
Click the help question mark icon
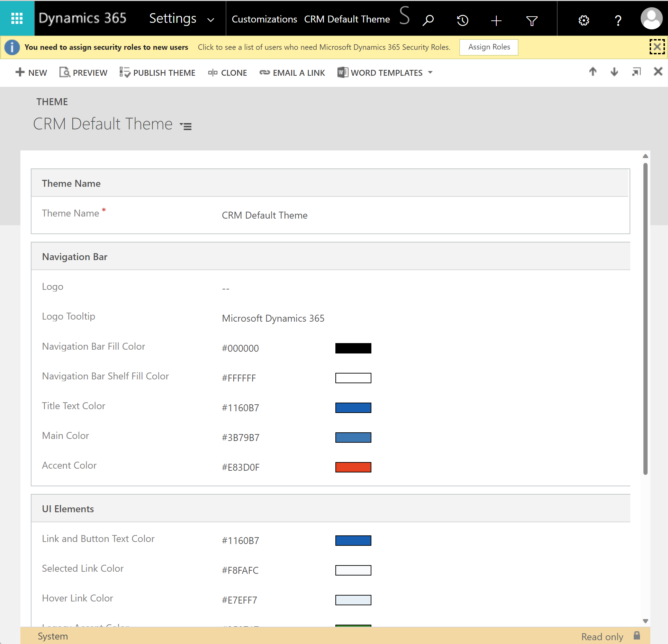618,20
